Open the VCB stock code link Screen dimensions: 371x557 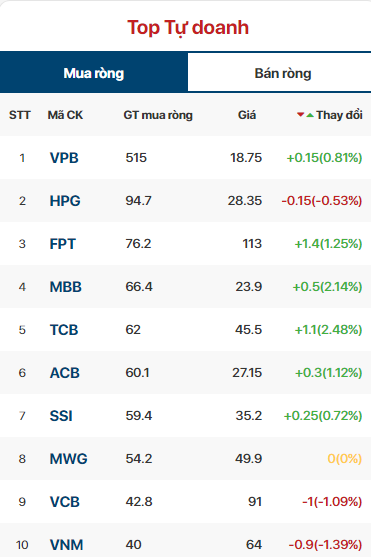click(65, 502)
